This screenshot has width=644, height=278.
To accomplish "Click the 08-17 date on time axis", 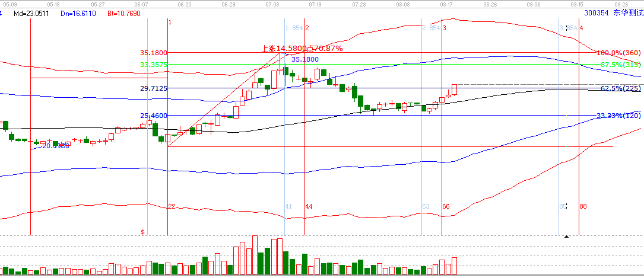I will tap(447, 3).
